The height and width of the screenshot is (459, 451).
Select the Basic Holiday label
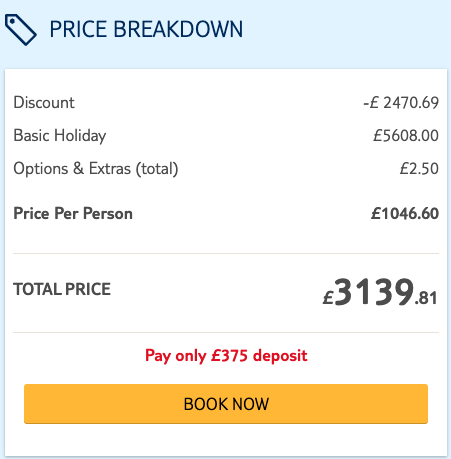pyautogui.click(x=60, y=136)
